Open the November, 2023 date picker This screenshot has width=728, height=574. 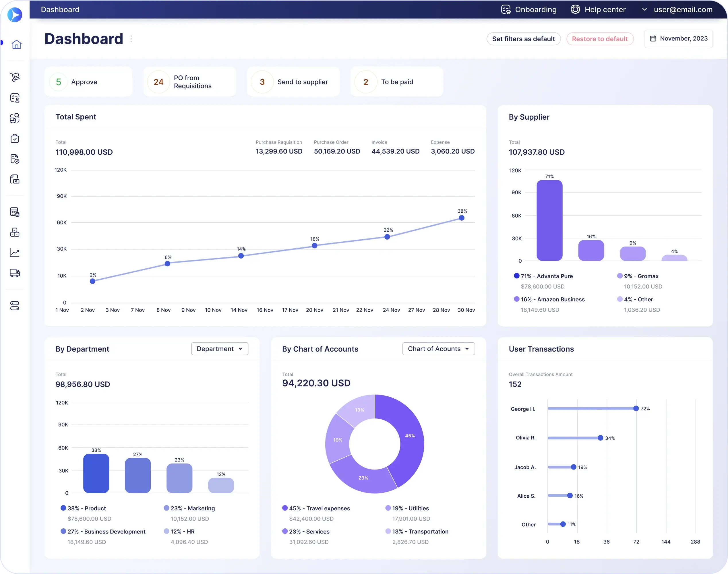coord(679,39)
